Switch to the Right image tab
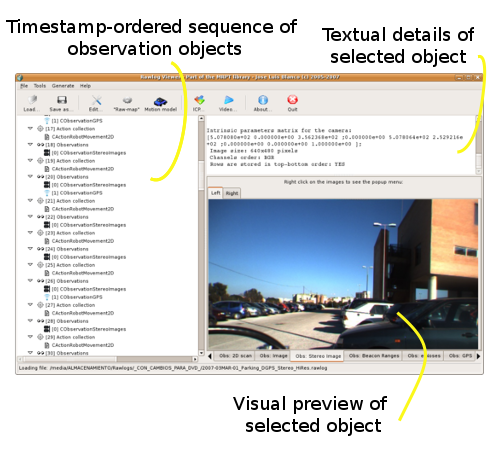 [232, 193]
